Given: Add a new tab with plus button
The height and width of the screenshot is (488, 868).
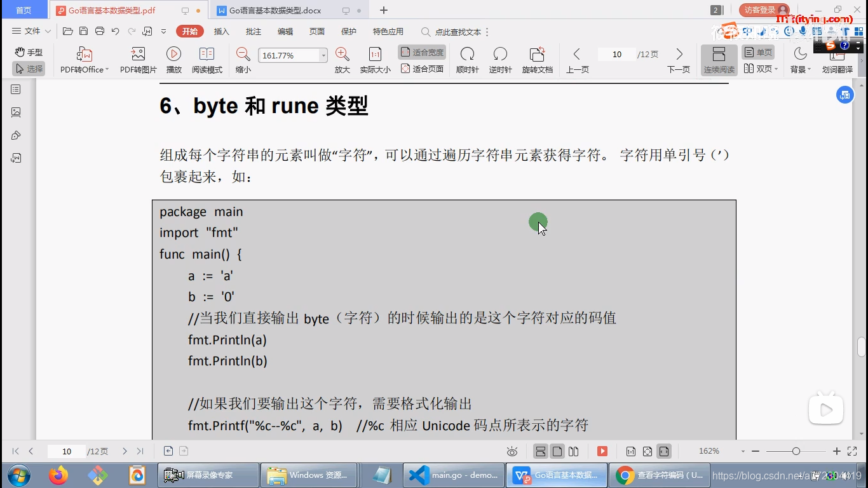Looking at the screenshot, I should tap(384, 10).
